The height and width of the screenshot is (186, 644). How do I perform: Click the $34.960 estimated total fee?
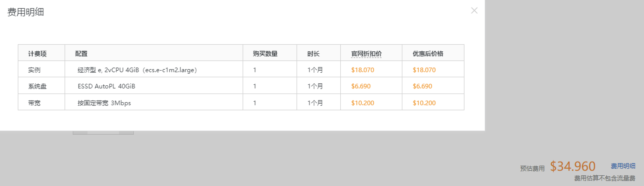[x=573, y=166]
